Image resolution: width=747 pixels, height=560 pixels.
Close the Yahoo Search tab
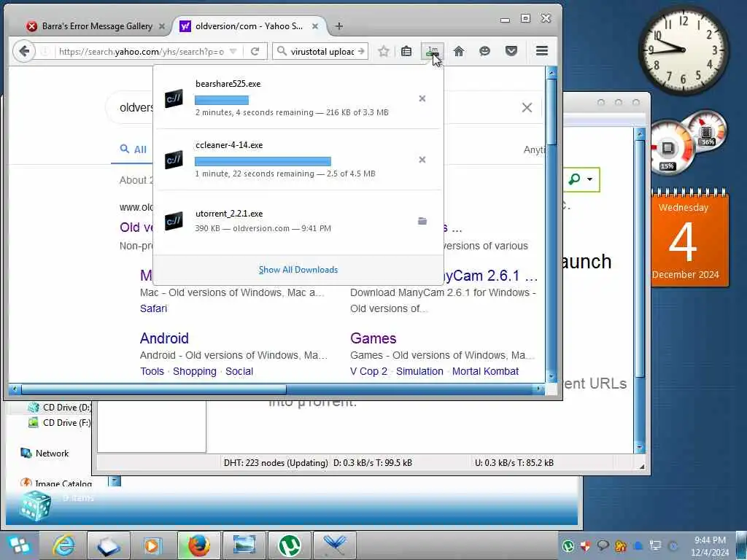[x=315, y=27]
